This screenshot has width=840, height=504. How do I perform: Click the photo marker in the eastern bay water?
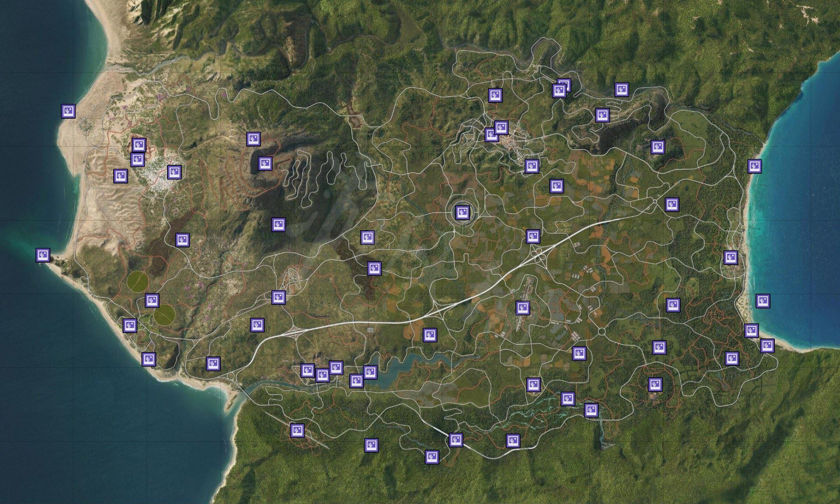point(763,301)
